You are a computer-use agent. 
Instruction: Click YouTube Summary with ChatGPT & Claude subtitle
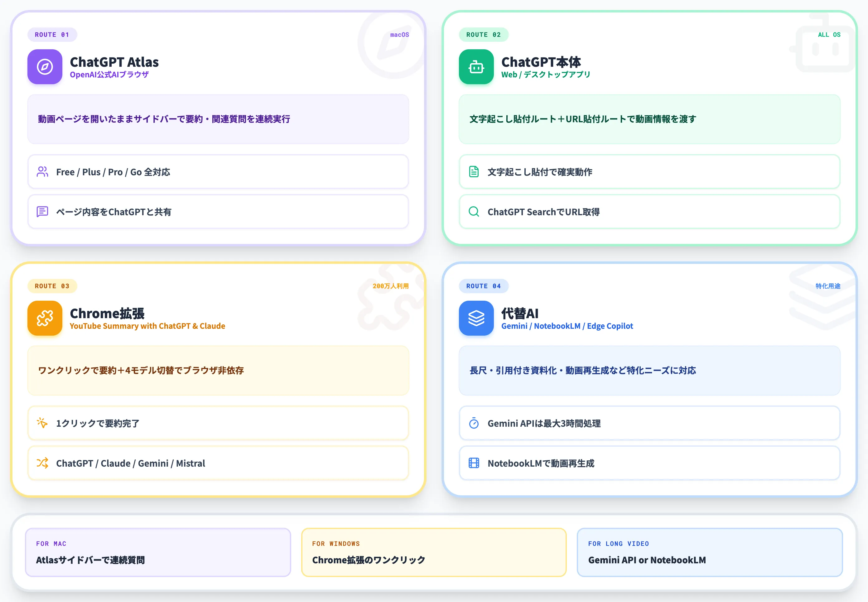tap(147, 326)
